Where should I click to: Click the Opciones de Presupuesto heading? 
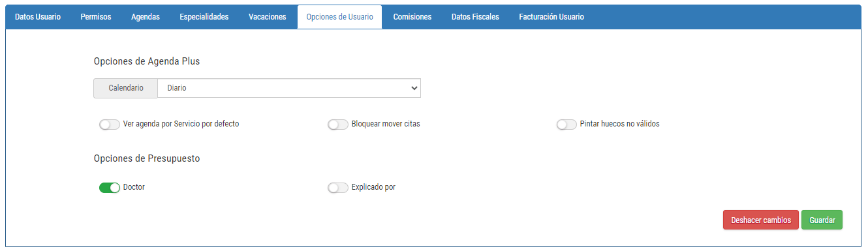[x=147, y=158]
